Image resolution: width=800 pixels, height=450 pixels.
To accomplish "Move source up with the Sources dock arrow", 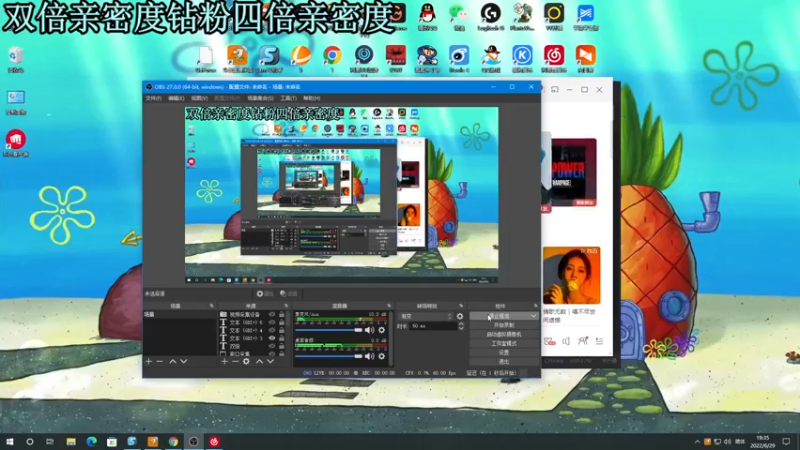I will pos(259,361).
